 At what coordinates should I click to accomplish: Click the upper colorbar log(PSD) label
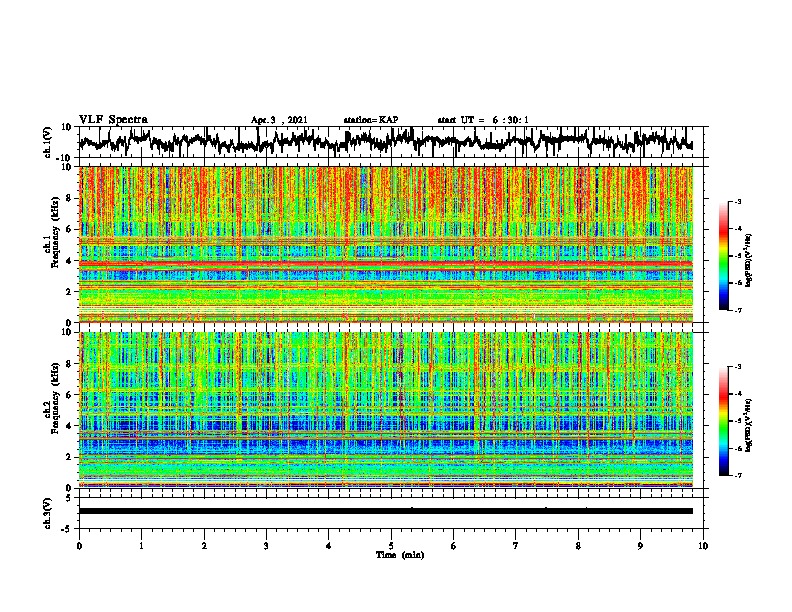[749, 260]
